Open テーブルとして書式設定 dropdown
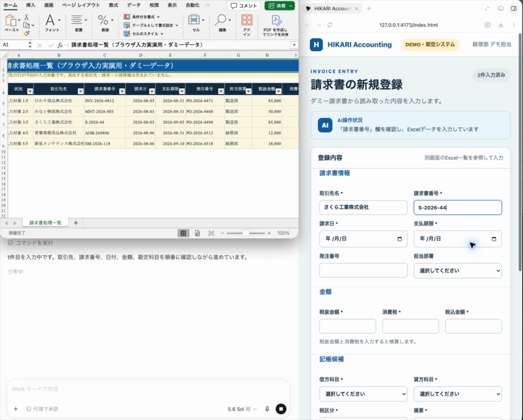 [x=151, y=25]
